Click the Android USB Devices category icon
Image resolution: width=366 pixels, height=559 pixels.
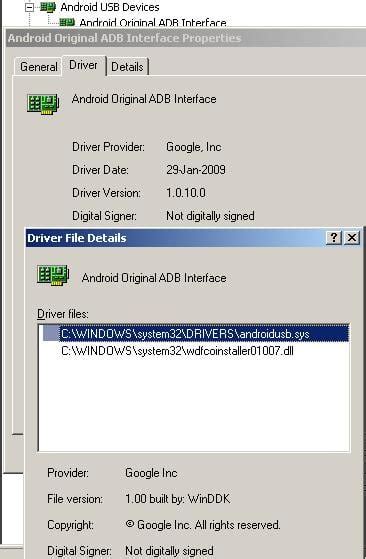coord(48,7)
